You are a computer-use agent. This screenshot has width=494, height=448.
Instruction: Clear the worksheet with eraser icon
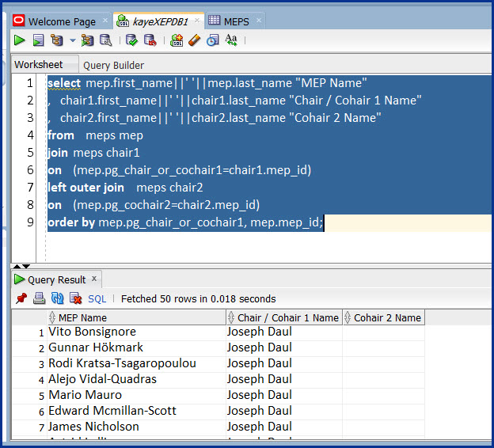(194, 40)
